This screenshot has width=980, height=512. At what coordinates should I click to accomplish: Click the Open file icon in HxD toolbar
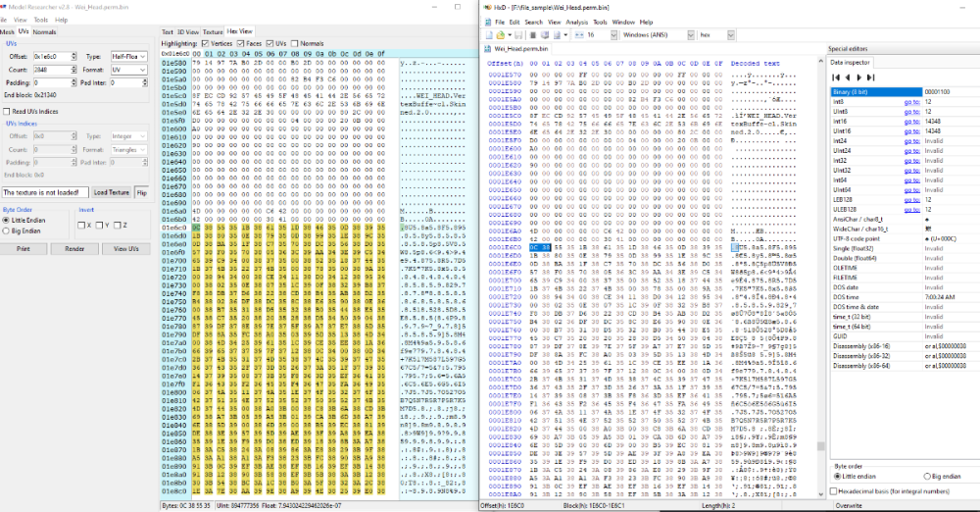point(501,35)
